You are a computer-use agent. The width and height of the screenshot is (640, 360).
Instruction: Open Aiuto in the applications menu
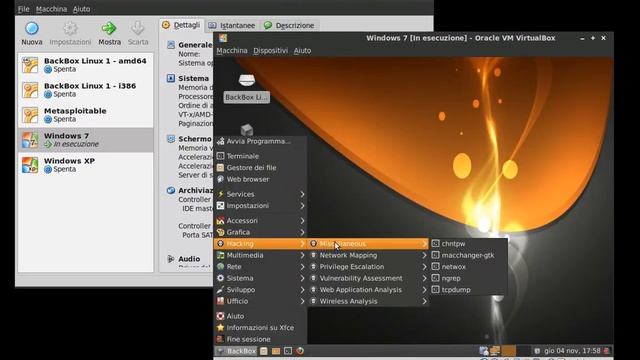pos(260,316)
